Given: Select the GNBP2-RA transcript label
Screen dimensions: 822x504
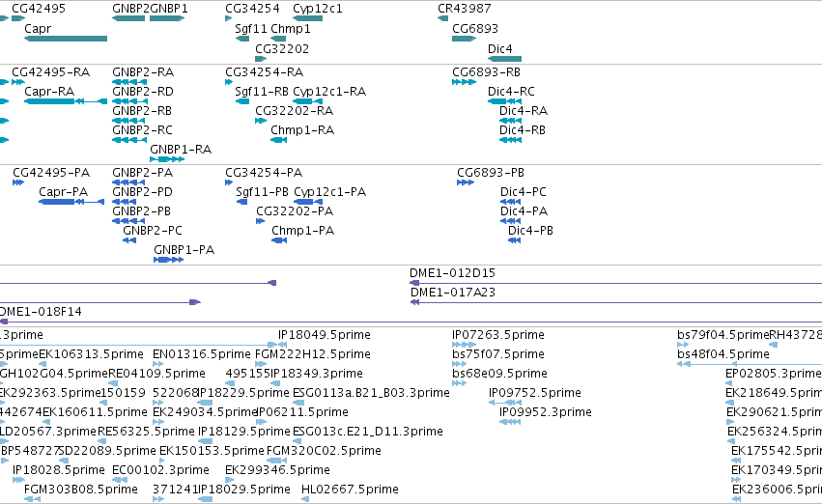Looking at the screenshot, I should (x=143, y=72).
